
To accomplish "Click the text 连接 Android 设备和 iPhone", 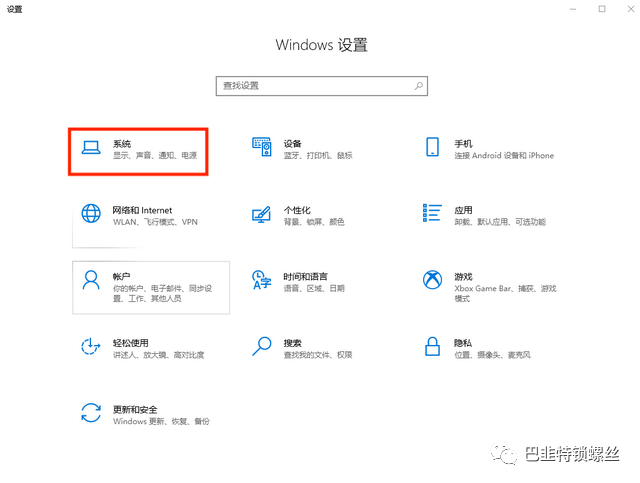I will [x=504, y=156].
